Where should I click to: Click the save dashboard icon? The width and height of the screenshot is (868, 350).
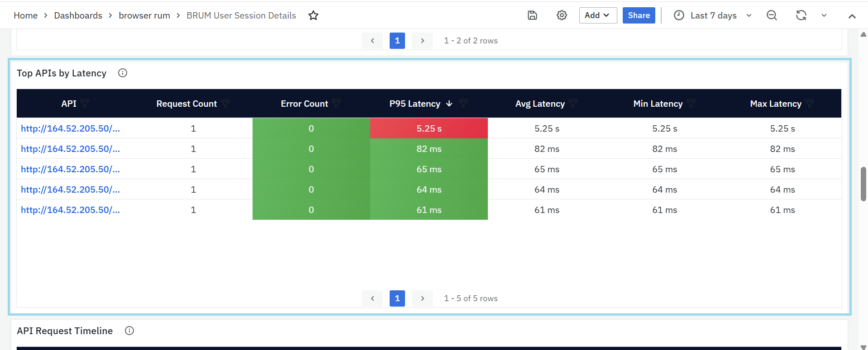tap(532, 15)
